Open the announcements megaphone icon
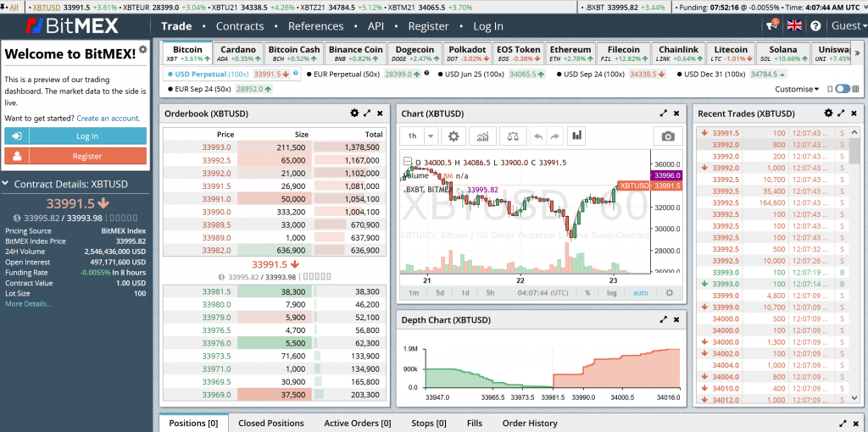The width and height of the screenshot is (868, 432). point(771,25)
